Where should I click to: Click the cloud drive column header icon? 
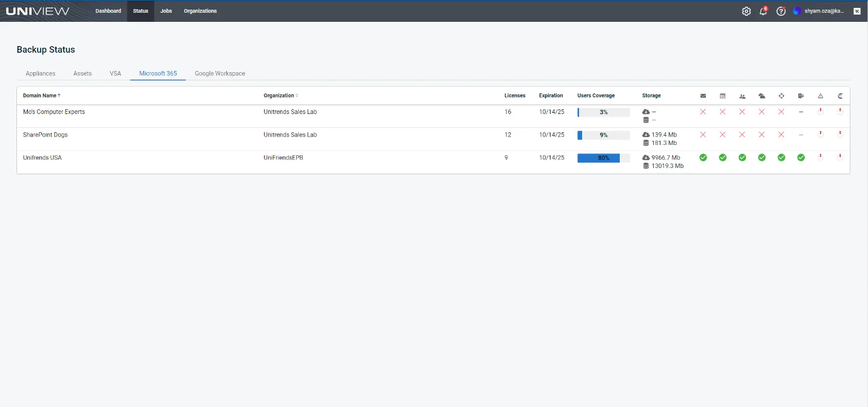point(762,96)
